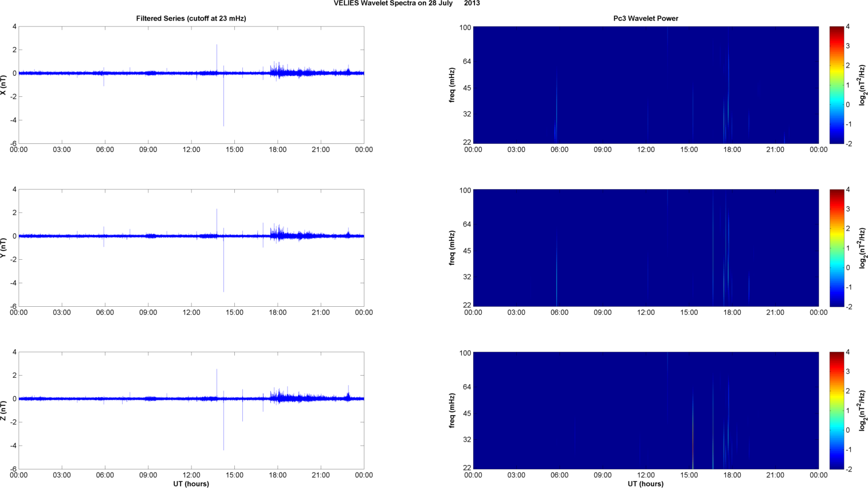Image resolution: width=868 pixels, height=488 pixels.
Task: Click "freq (mHz)" label of X wavelet spectrogram
Action: coord(452,85)
